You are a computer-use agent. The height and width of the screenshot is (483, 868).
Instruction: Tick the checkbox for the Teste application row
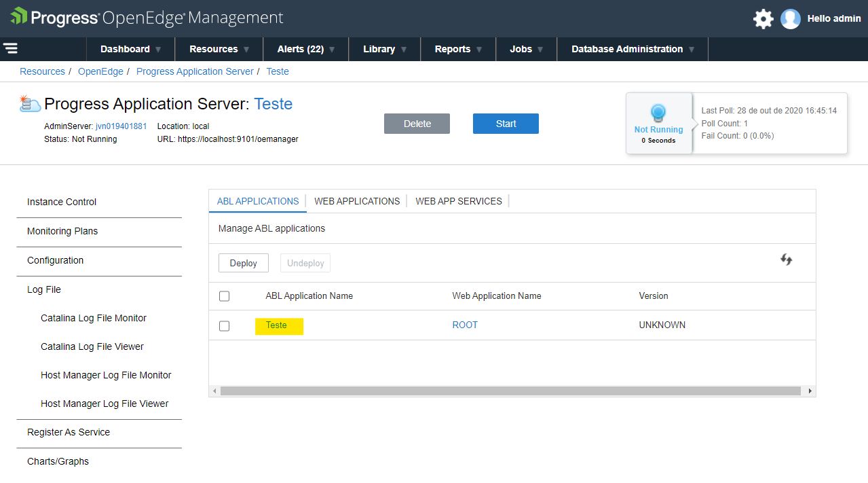225,326
